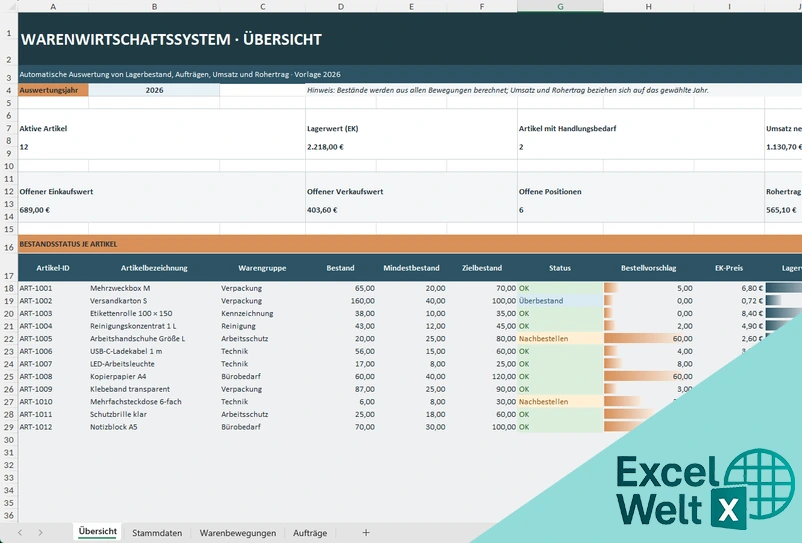802x543 pixels.
Task: Click the Mindestbestand column heading
Action: click(411, 268)
